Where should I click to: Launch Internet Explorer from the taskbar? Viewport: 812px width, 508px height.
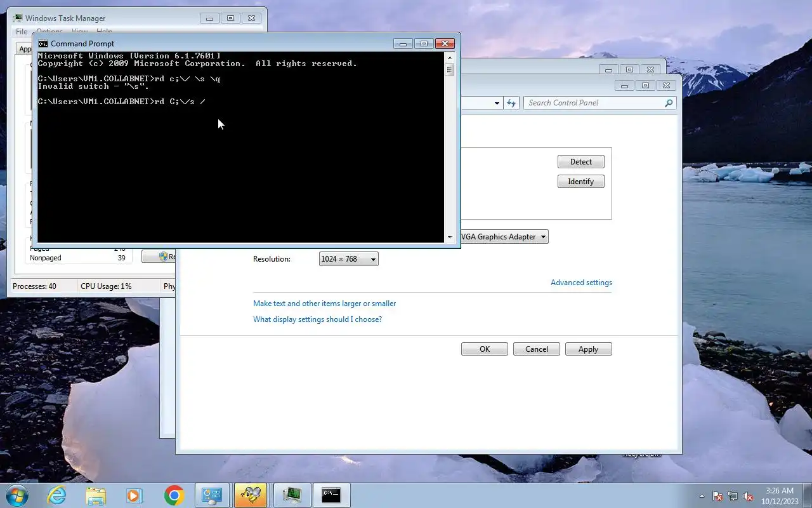click(56, 495)
